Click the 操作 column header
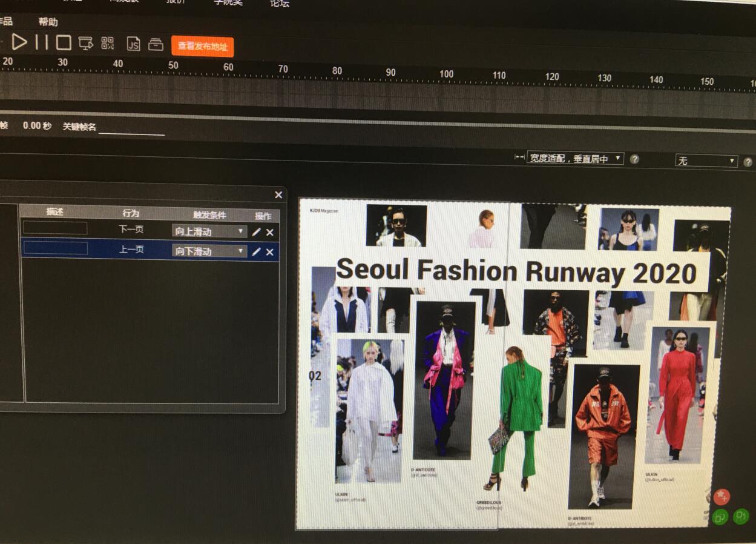The height and width of the screenshot is (544, 756). coord(263,216)
